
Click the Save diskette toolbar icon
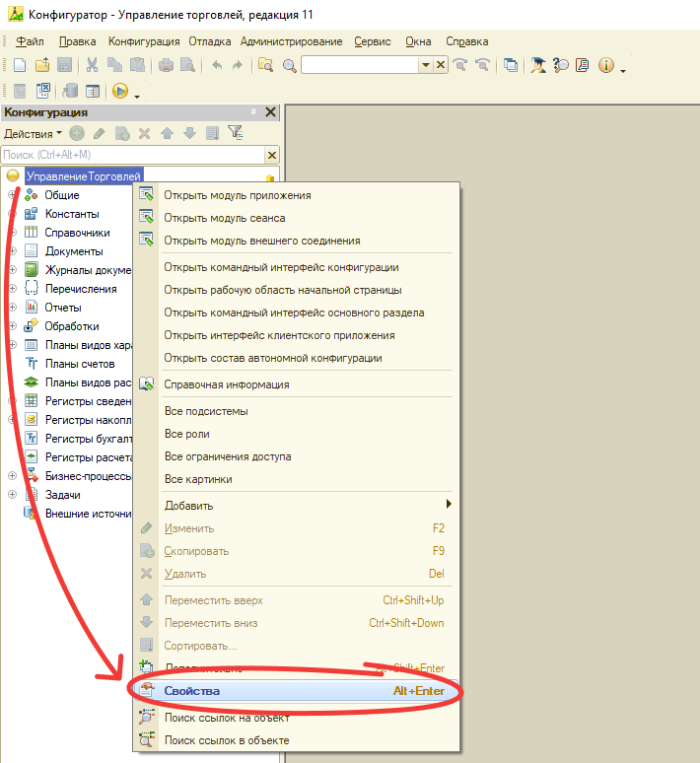click(64, 65)
